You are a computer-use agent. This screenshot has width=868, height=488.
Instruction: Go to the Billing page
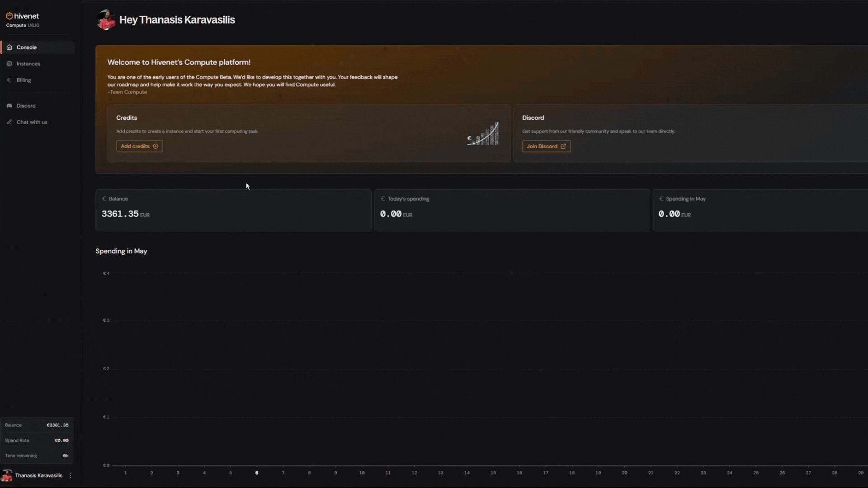coord(24,80)
